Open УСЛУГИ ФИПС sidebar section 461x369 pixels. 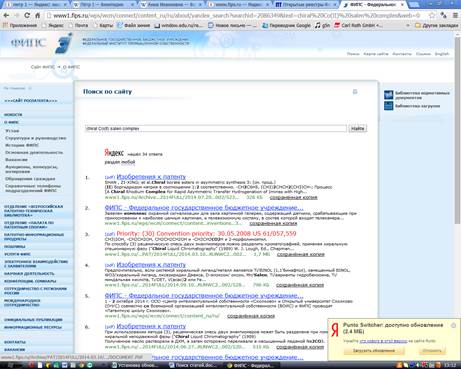tap(17, 254)
